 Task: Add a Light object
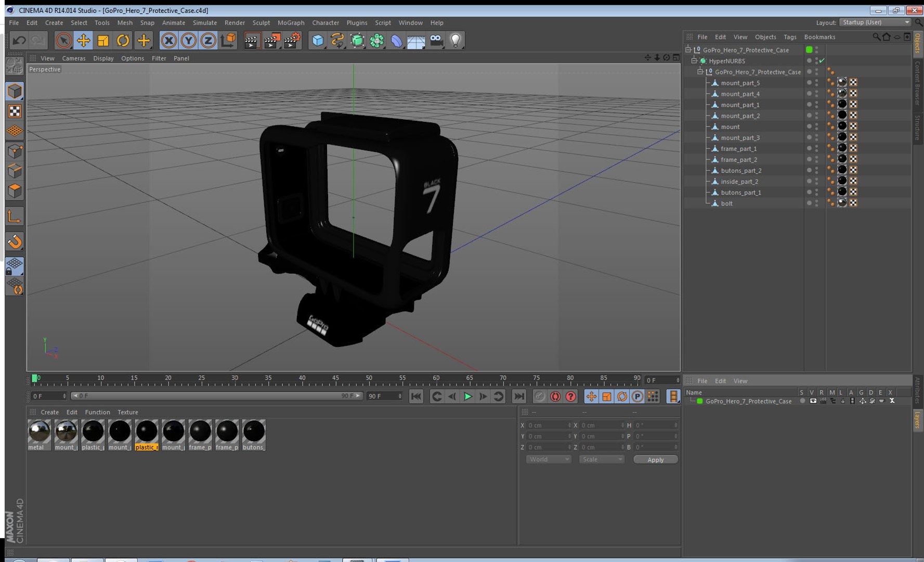(x=456, y=40)
